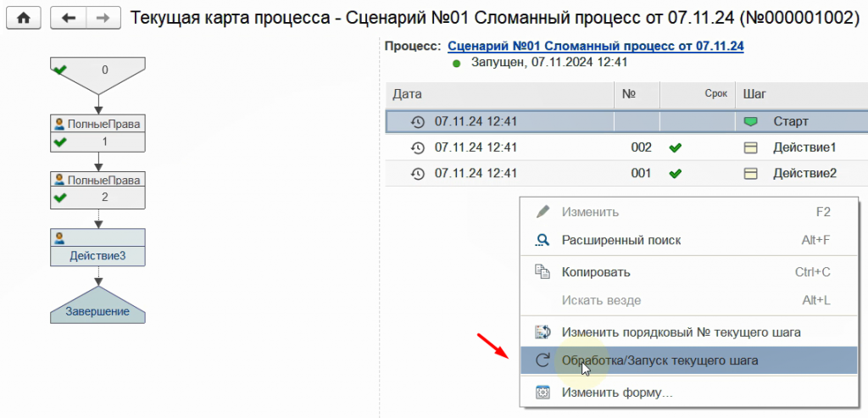The height and width of the screenshot is (418, 868).
Task: Sort by № column header
Action: tap(637, 94)
